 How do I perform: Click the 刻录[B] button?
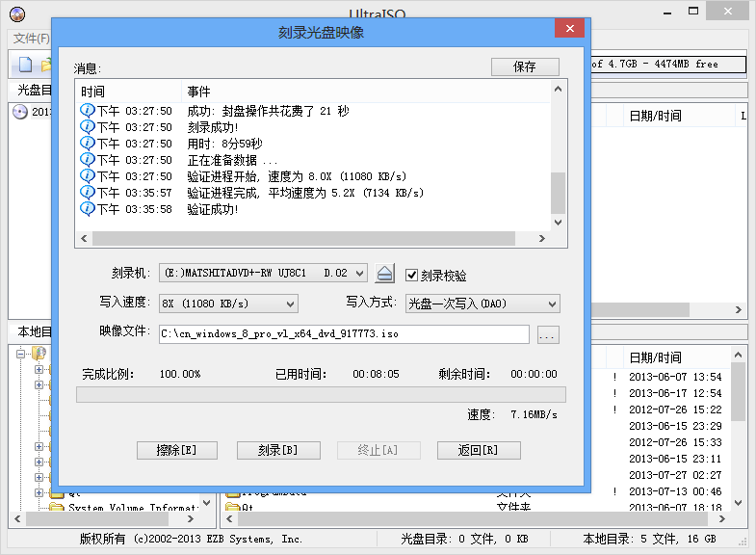pos(278,450)
